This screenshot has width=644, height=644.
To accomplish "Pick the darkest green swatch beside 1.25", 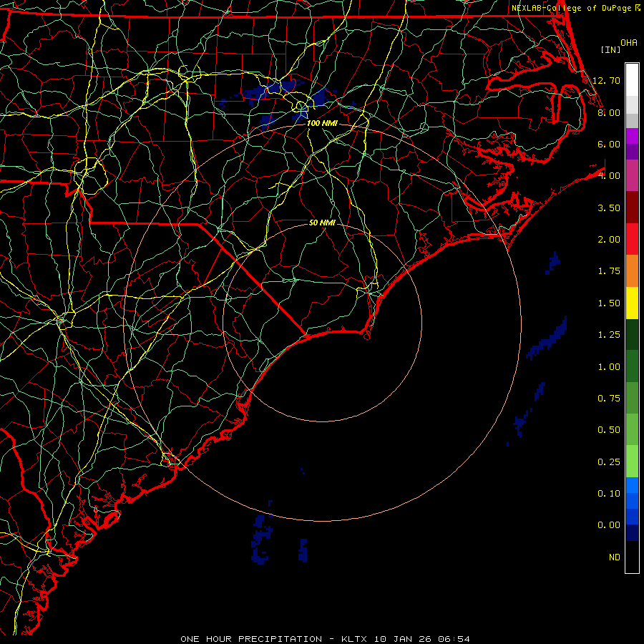I will [632, 335].
